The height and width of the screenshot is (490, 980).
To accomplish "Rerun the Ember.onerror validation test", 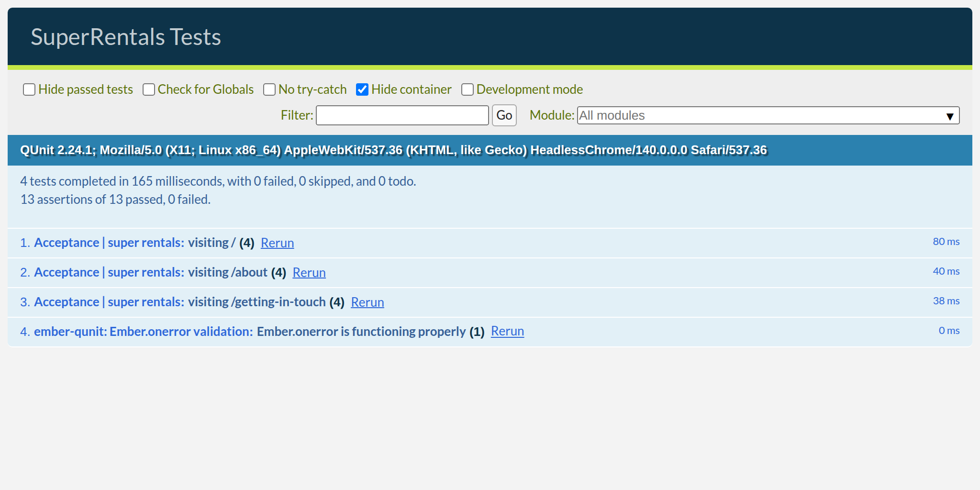I will coord(507,331).
